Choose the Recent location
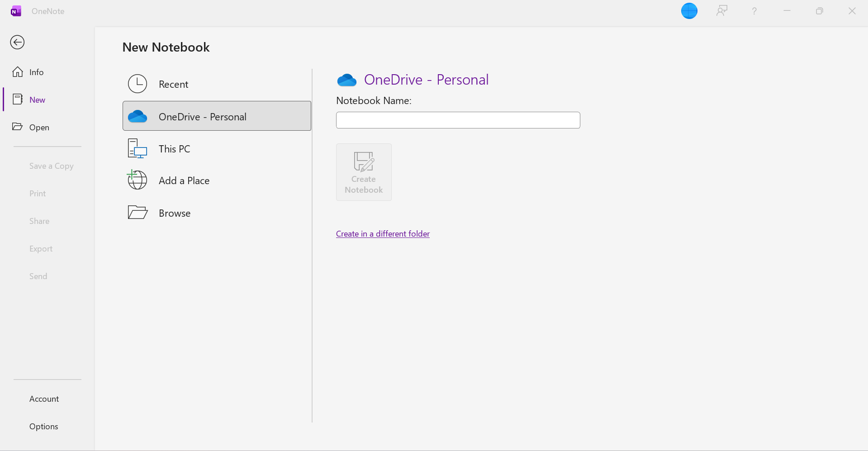The width and height of the screenshot is (868, 451). pos(217,84)
